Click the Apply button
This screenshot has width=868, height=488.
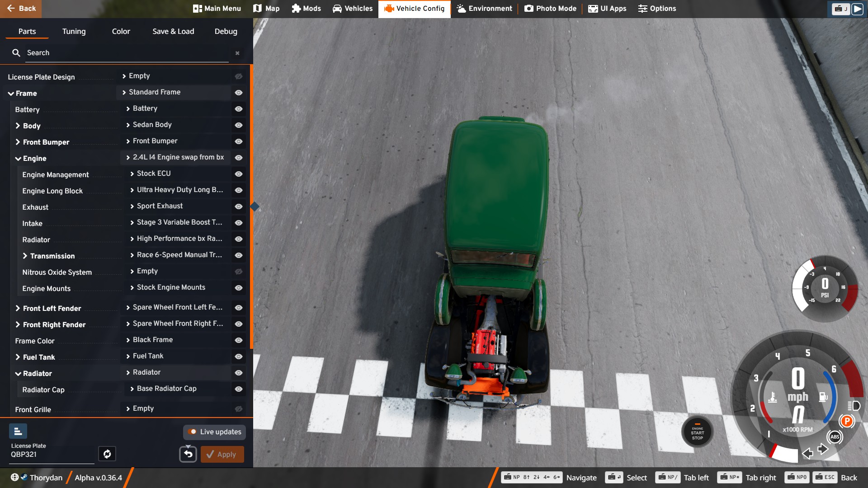coord(222,454)
